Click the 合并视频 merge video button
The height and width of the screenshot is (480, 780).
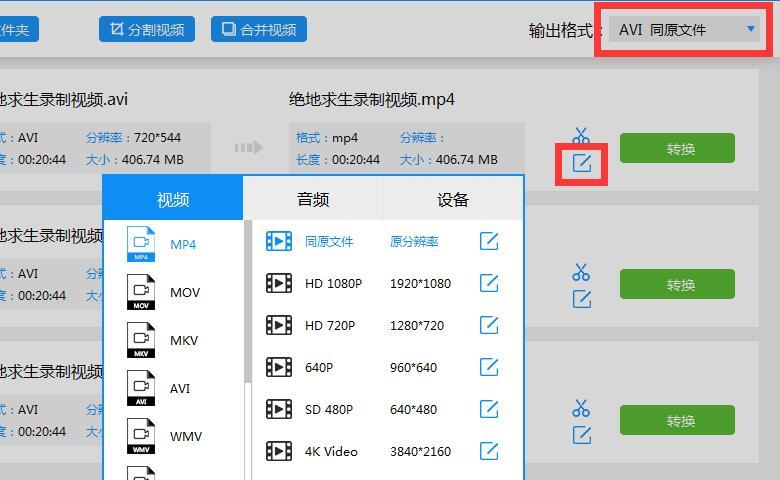coord(259,29)
